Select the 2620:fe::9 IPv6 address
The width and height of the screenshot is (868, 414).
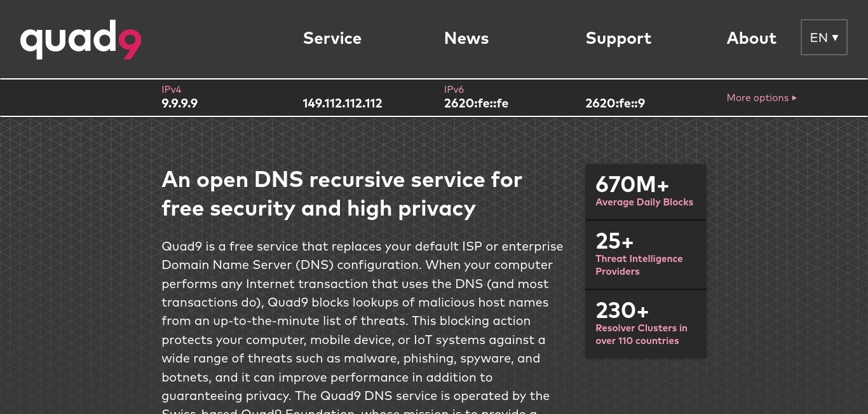(x=615, y=103)
